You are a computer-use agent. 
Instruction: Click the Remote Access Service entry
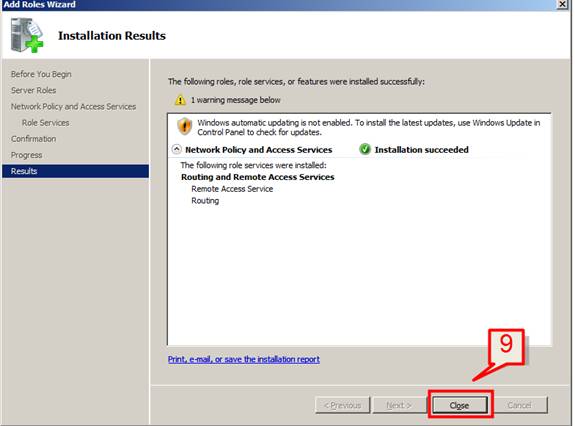coord(232,189)
